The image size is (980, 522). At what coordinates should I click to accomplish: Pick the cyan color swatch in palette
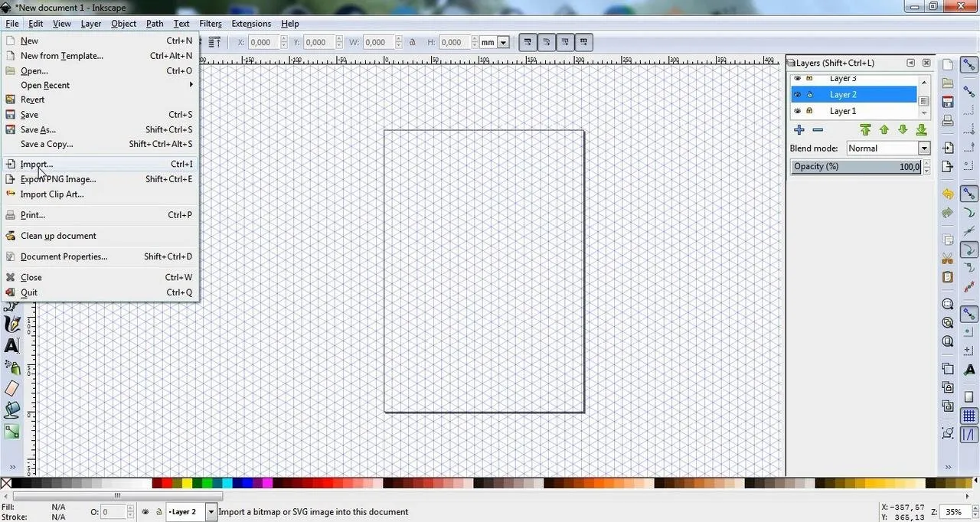click(x=227, y=483)
